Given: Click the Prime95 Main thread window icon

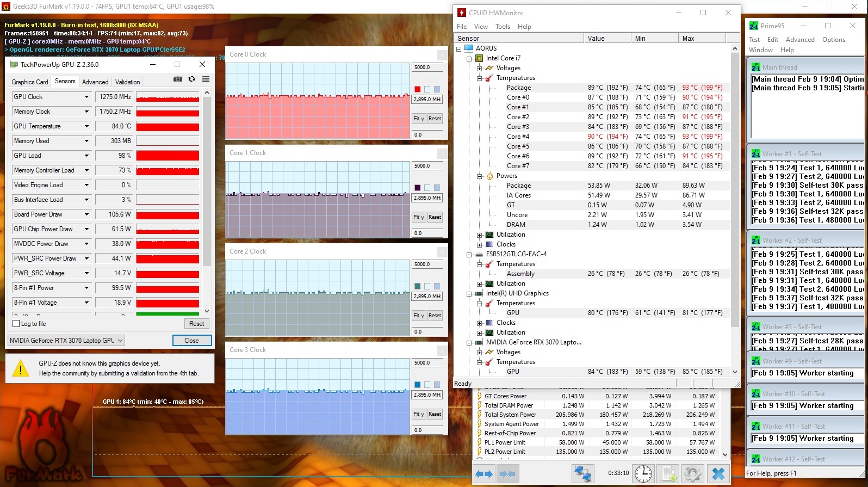Looking at the screenshot, I should tap(756, 67).
